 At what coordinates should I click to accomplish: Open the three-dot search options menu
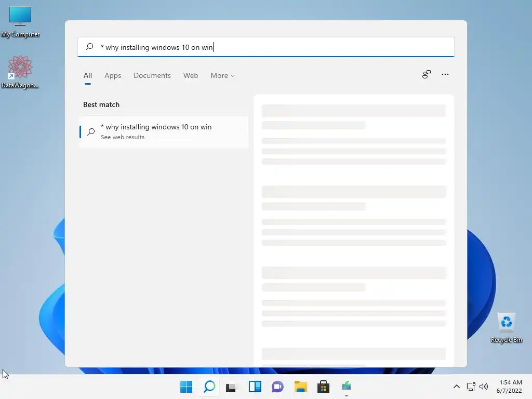coord(445,74)
